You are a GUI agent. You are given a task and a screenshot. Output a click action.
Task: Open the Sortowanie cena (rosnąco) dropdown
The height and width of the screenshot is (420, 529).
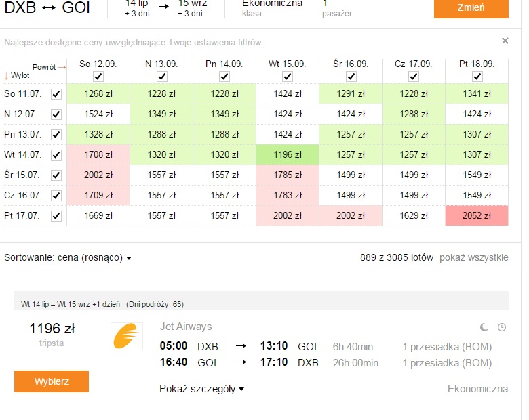[67, 258]
